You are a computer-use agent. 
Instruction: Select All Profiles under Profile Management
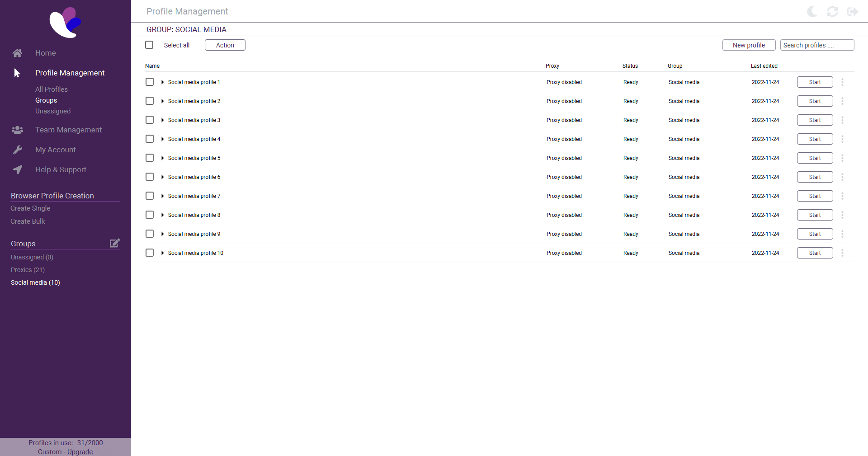[51, 89]
